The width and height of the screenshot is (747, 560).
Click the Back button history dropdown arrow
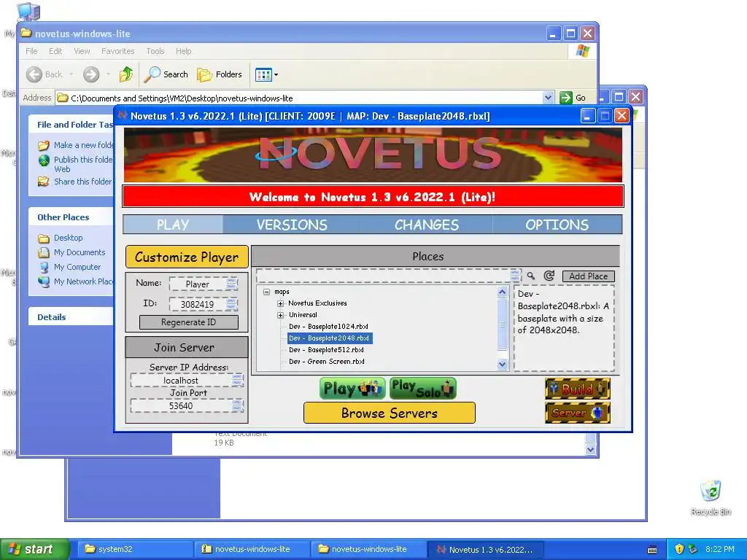[x=71, y=74]
